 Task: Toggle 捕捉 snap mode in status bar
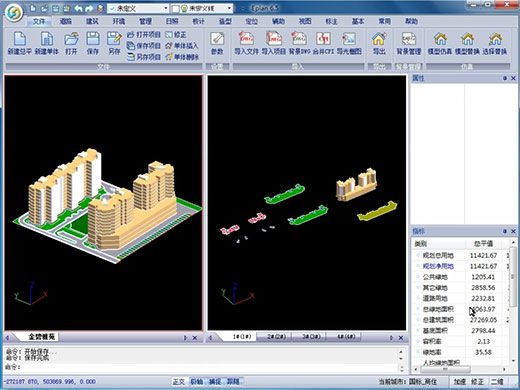(x=215, y=381)
